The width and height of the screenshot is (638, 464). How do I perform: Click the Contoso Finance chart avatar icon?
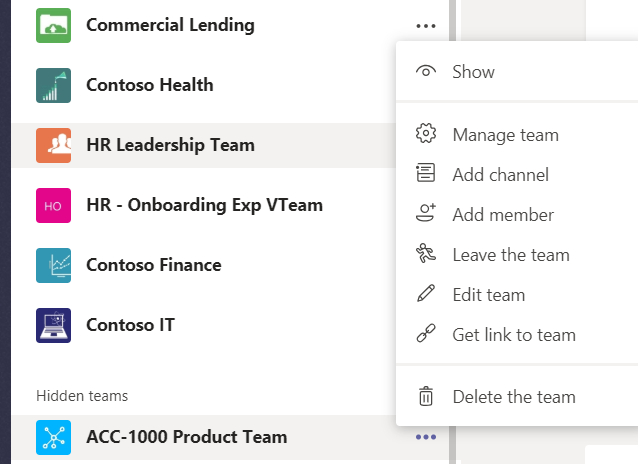tap(53, 265)
